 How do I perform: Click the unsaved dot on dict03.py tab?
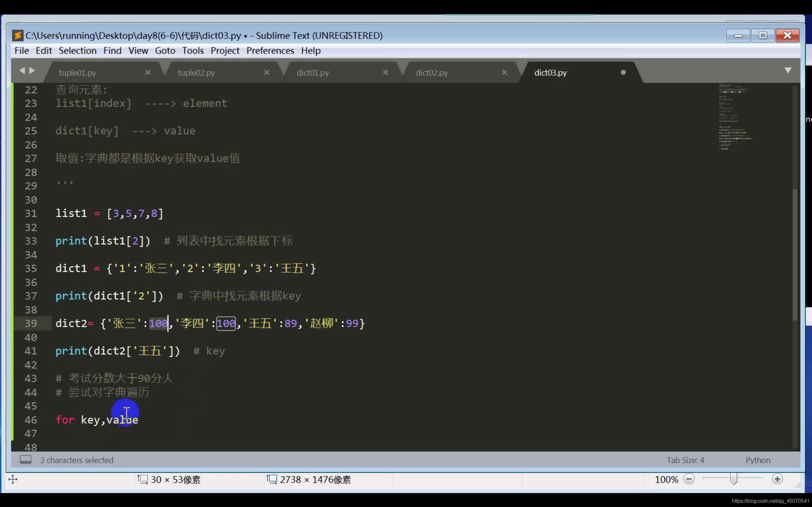[623, 73]
